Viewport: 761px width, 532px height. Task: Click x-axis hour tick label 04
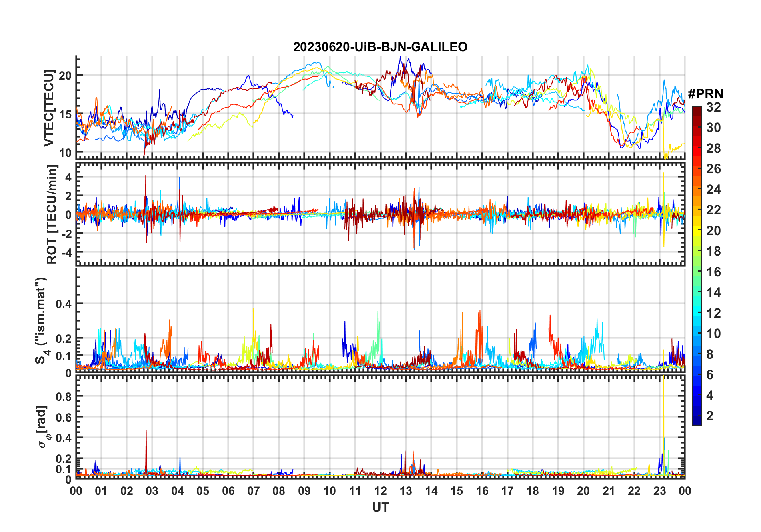[x=178, y=491]
